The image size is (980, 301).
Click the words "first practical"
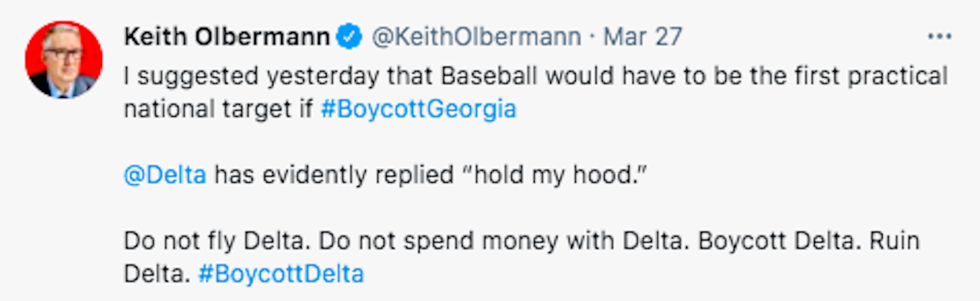(x=871, y=76)
